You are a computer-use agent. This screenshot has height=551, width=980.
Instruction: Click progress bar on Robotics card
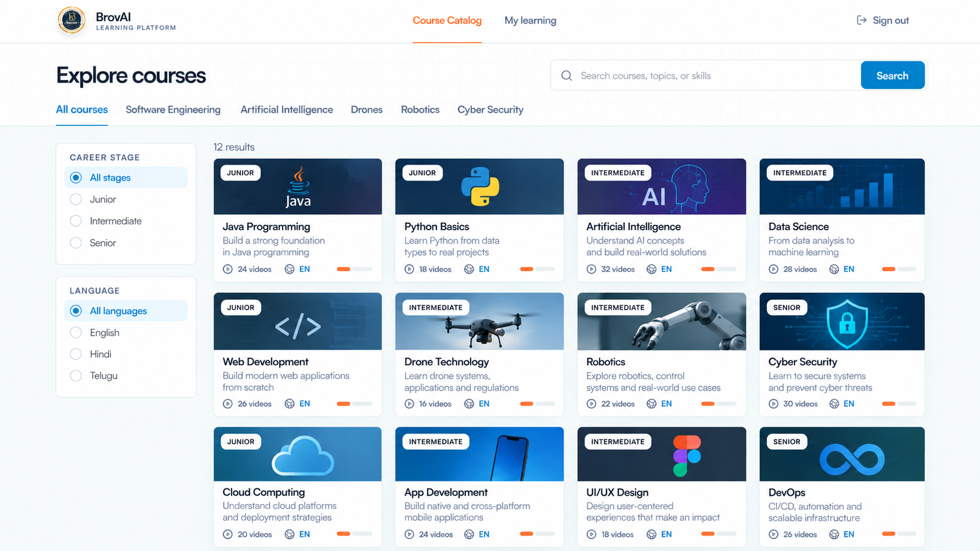click(x=719, y=404)
